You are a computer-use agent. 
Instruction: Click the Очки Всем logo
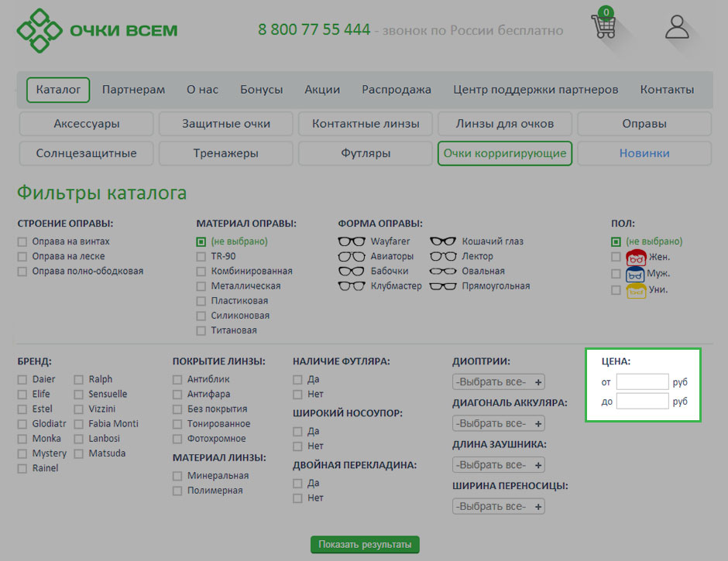(98, 31)
